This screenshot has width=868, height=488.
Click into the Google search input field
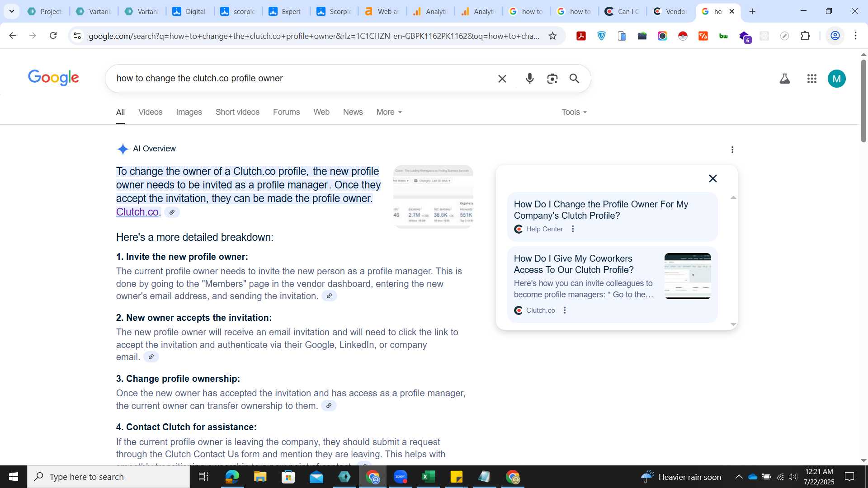click(303, 79)
